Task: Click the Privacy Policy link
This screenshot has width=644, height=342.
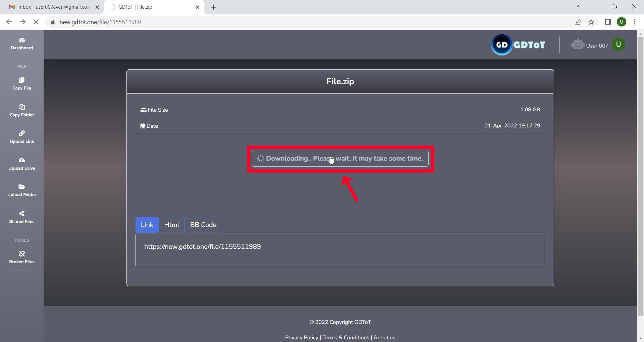Action: [302, 338]
